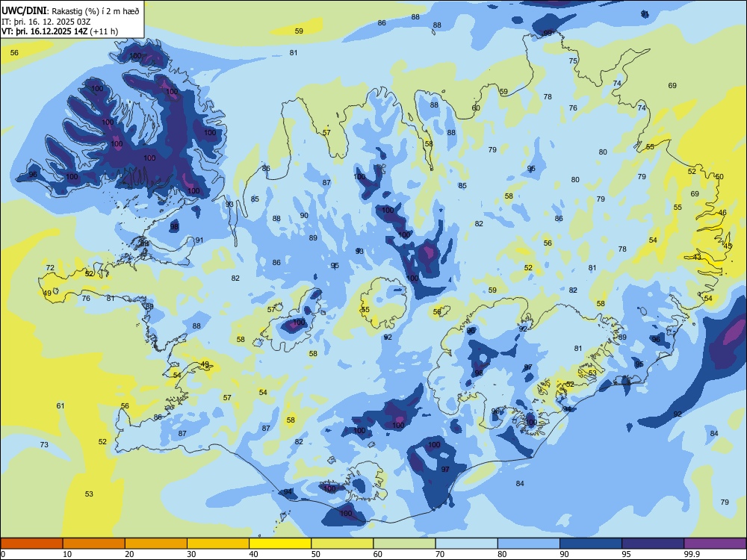The width and height of the screenshot is (747, 560).
Task: Click the dark orange 0–10 legend swatch
Action: click(x=31, y=544)
